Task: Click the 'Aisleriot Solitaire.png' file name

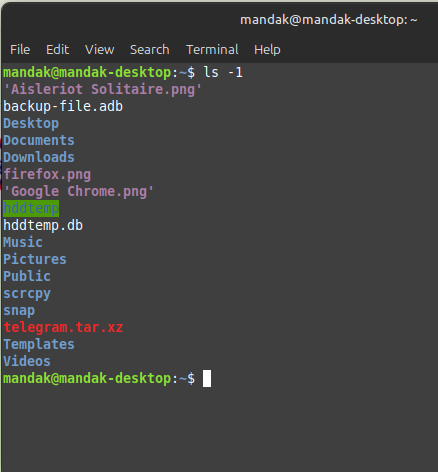Action: (103, 89)
